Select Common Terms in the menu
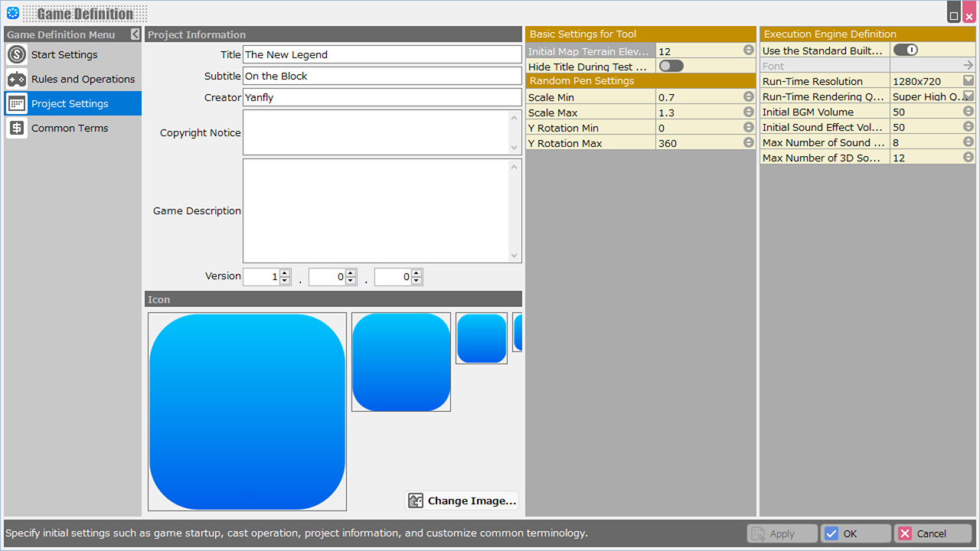 (x=70, y=128)
